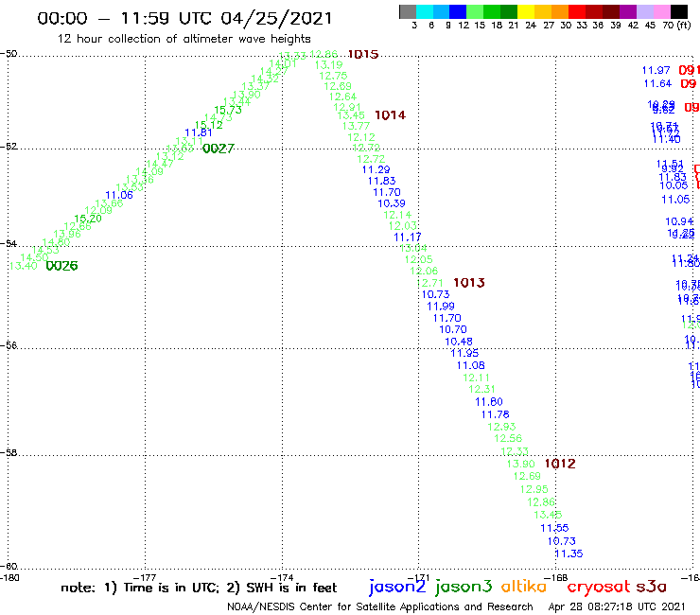Click the 11.06 wave height value
700x615 pixels.
click(x=119, y=195)
